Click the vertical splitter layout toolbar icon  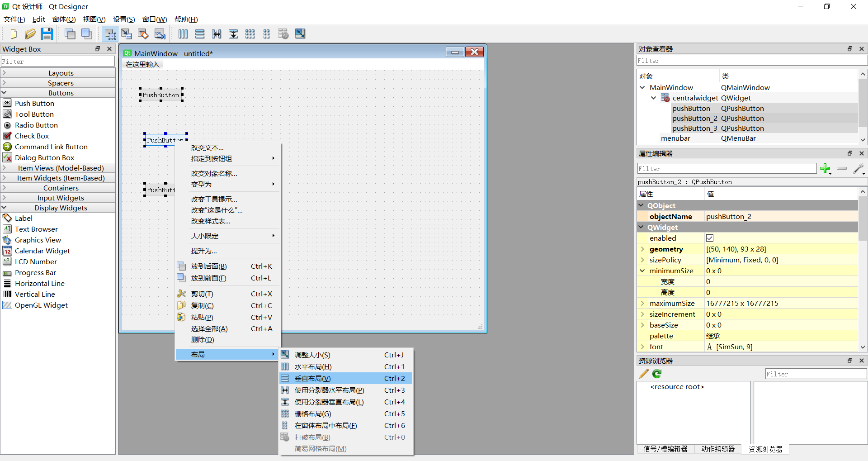(x=233, y=34)
